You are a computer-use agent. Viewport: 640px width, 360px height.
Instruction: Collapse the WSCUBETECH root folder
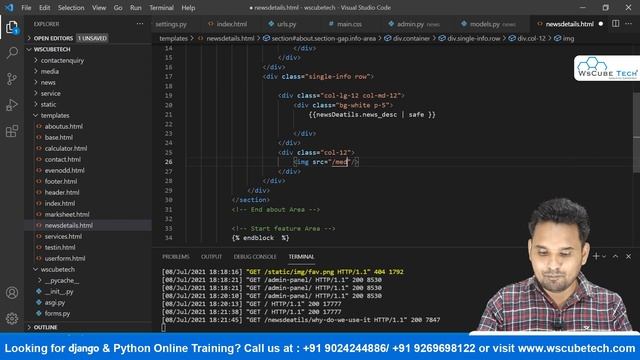88,49
